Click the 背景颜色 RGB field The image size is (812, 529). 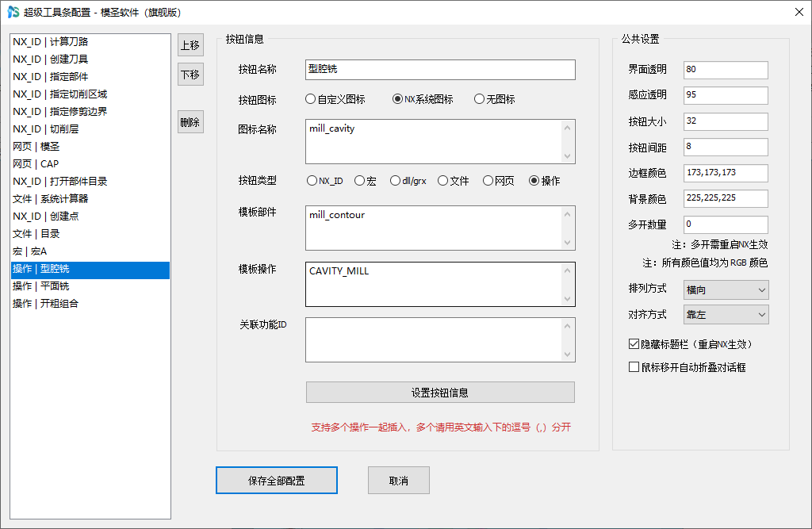click(x=726, y=198)
